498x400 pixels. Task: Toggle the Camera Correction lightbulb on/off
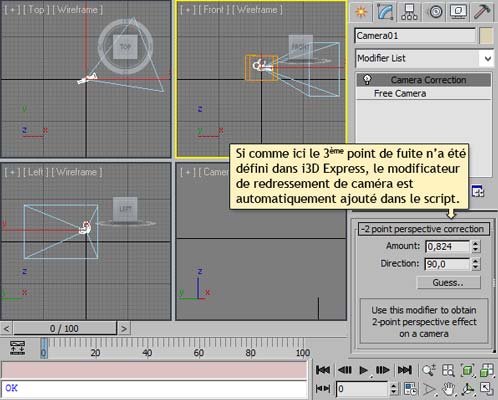pos(367,80)
